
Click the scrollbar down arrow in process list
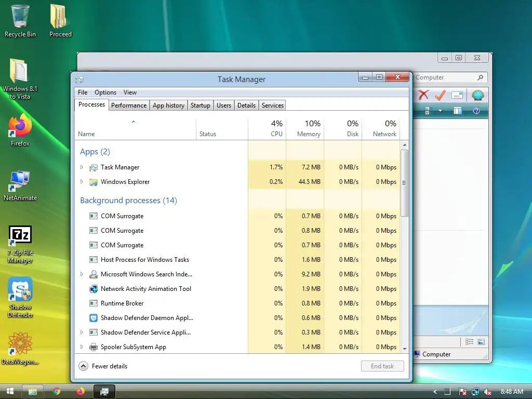click(x=404, y=349)
